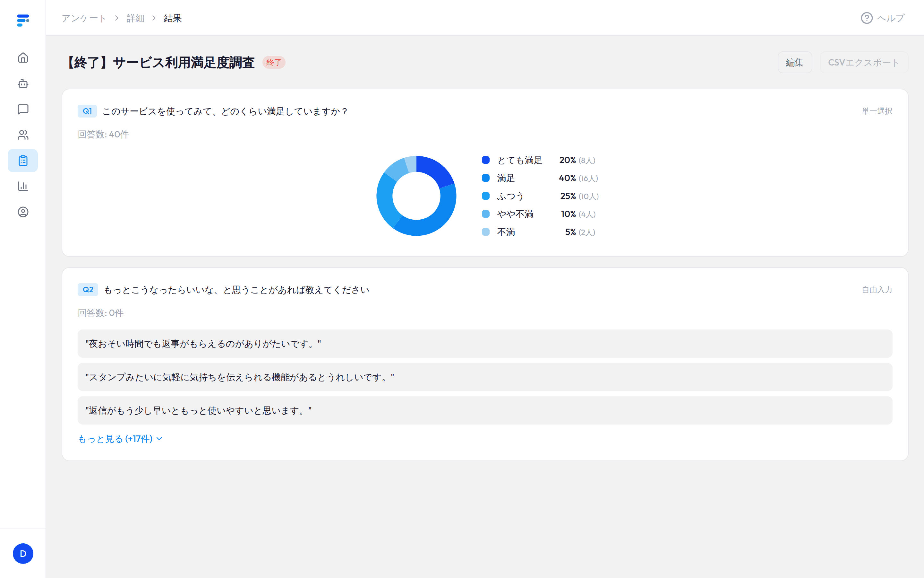Select the survey clipboard icon in sidebar
Viewport: 924px width, 578px height.
pos(23,161)
